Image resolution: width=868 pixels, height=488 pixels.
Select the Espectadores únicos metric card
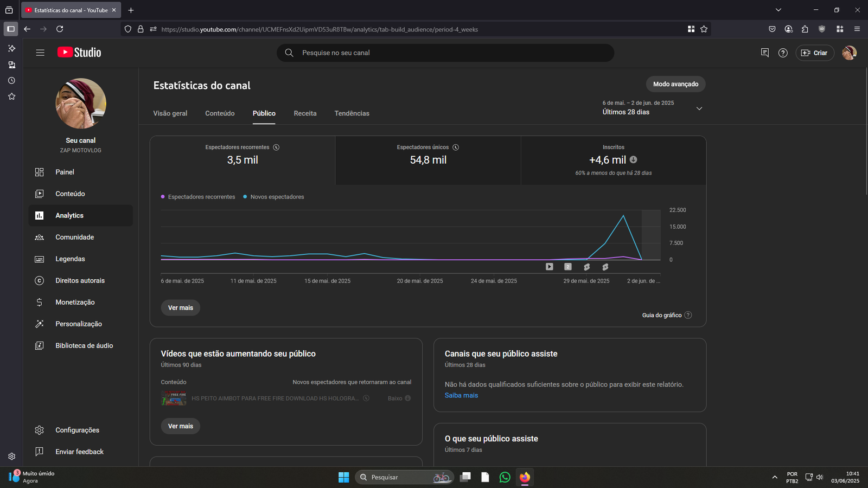point(428,160)
